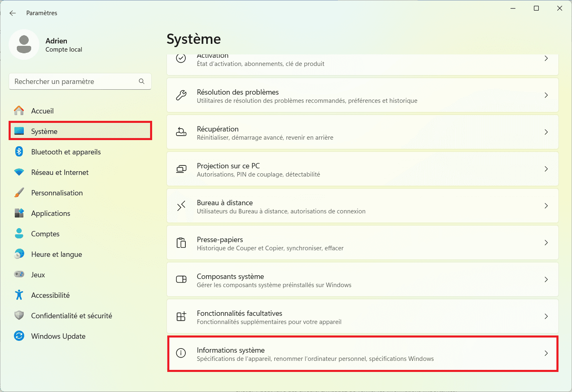
Task: Go to Accueil in the sidebar
Action: (x=80, y=111)
